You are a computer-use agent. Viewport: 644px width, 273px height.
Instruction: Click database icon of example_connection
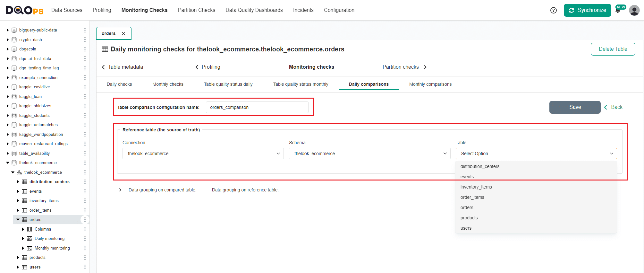(14, 78)
